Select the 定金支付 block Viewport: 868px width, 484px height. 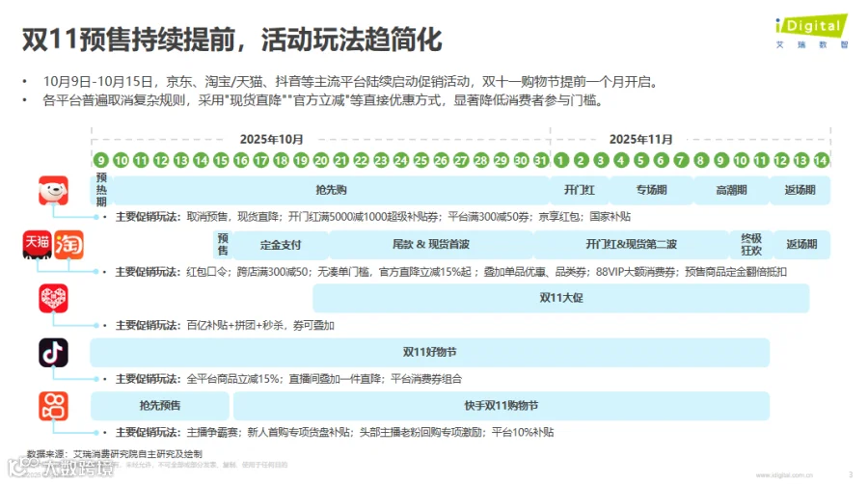coord(281,245)
